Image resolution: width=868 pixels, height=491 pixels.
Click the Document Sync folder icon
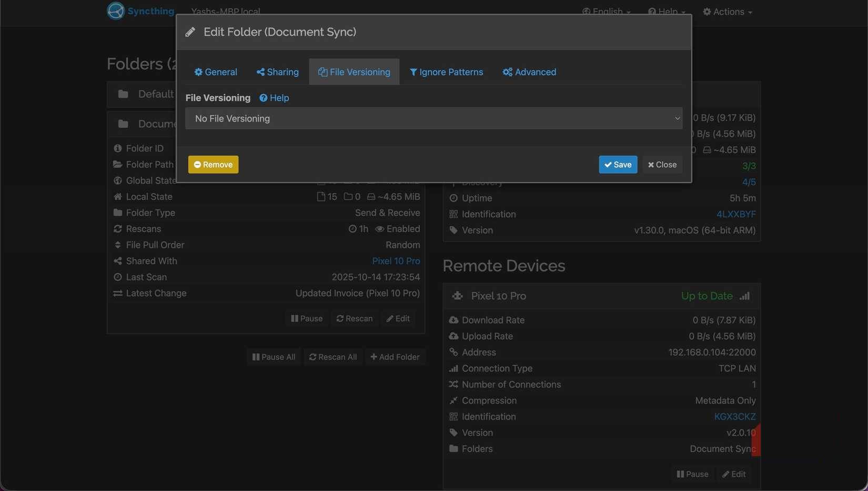click(x=123, y=124)
